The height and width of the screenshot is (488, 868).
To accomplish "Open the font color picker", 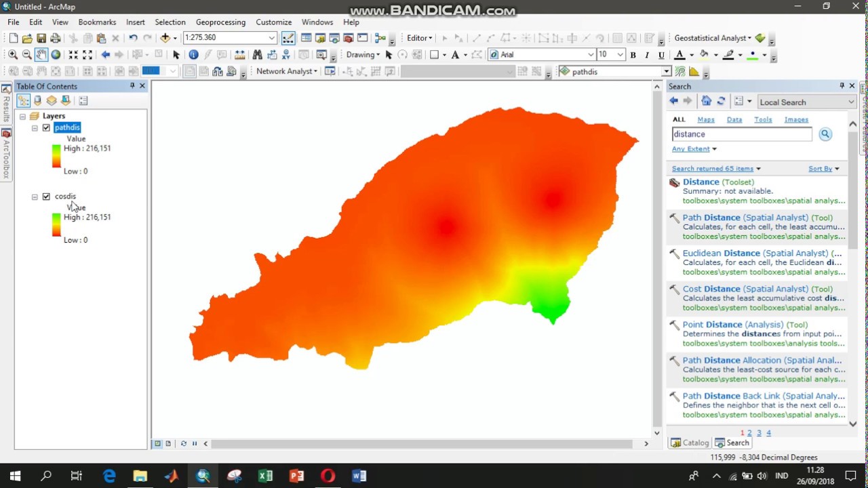I will click(679, 55).
